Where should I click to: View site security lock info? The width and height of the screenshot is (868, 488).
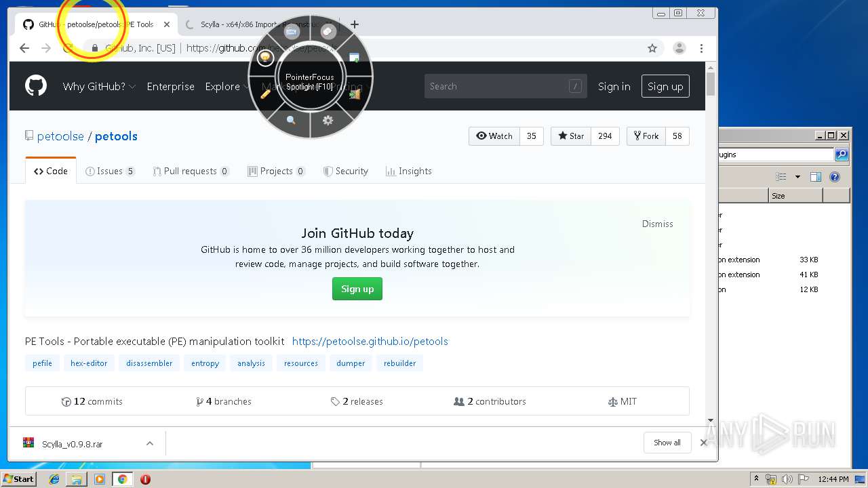(x=95, y=48)
